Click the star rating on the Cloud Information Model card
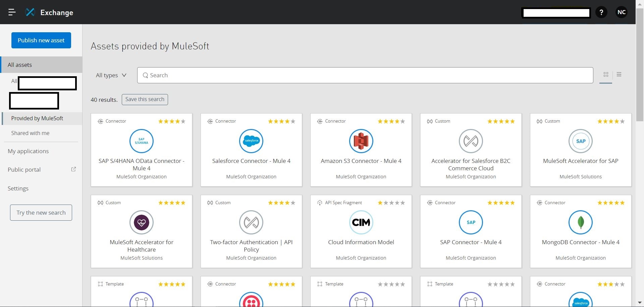This screenshot has width=644, height=307. (x=391, y=203)
